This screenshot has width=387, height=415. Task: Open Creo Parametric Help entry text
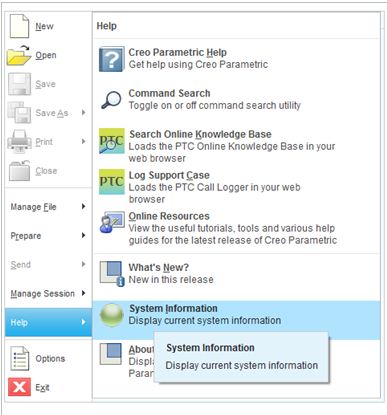point(178,52)
